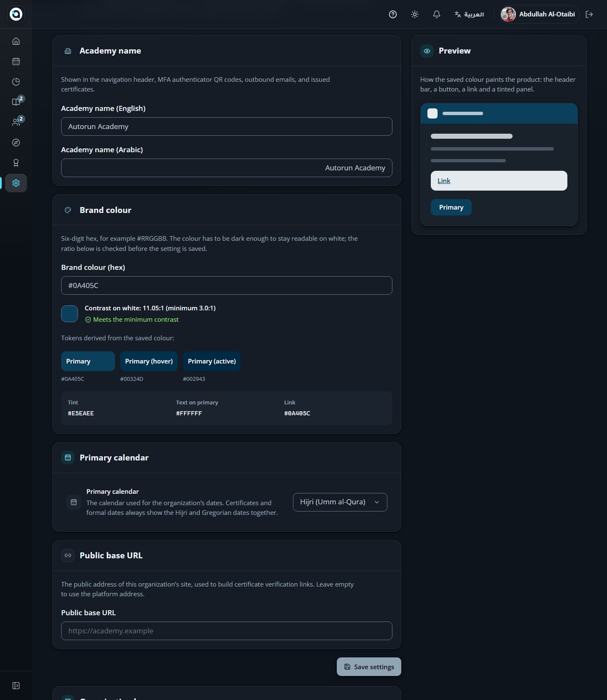
Task: Toggle light theme with the sun icon
Action: click(x=415, y=14)
